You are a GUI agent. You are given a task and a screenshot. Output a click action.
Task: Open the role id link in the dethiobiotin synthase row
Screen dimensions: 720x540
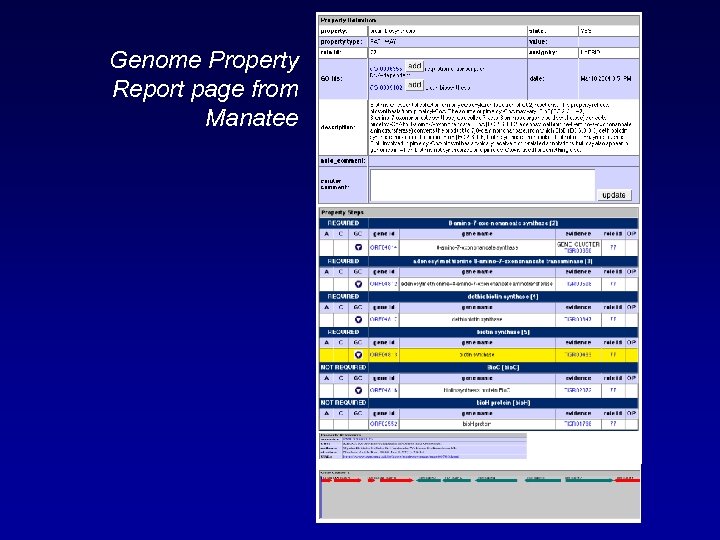(613, 320)
